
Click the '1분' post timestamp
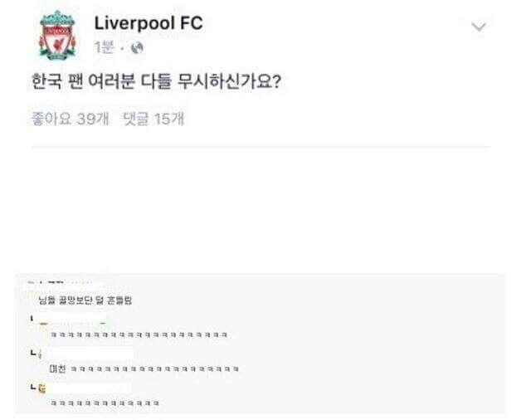click(x=104, y=48)
